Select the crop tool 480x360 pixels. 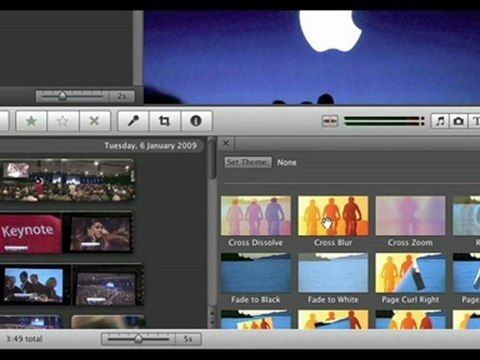pyautogui.click(x=164, y=121)
